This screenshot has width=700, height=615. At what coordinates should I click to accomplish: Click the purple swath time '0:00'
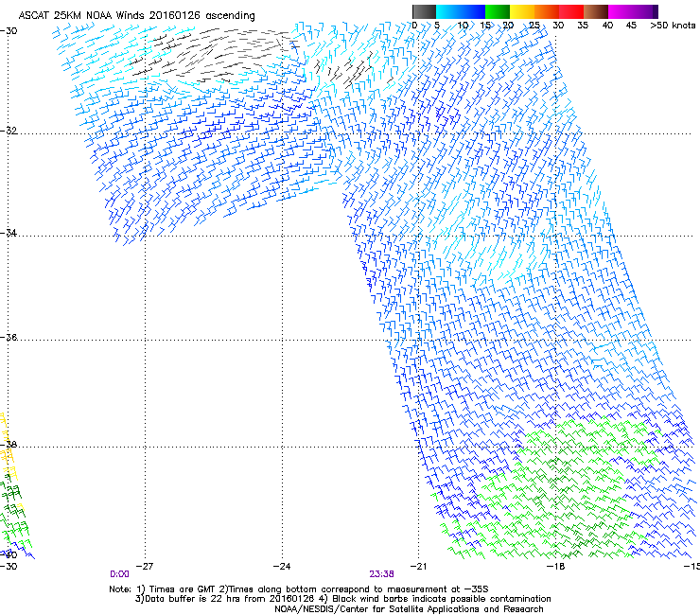click(119, 574)
